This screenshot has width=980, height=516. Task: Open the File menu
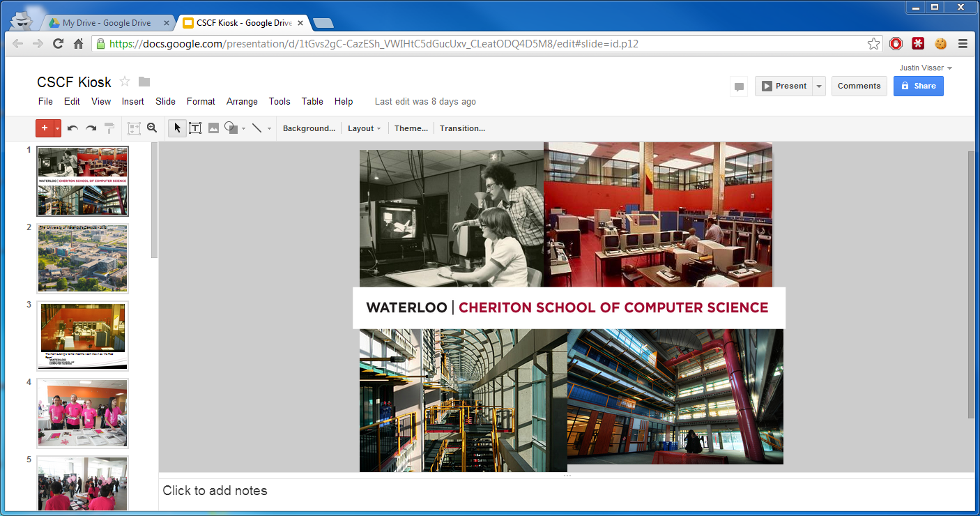[45, 101]
